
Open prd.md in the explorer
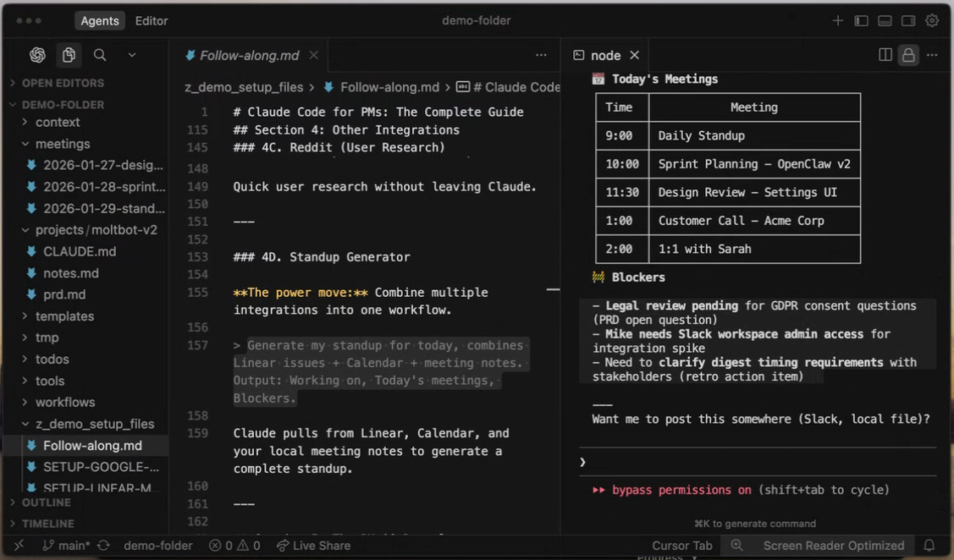click(63, 295)
